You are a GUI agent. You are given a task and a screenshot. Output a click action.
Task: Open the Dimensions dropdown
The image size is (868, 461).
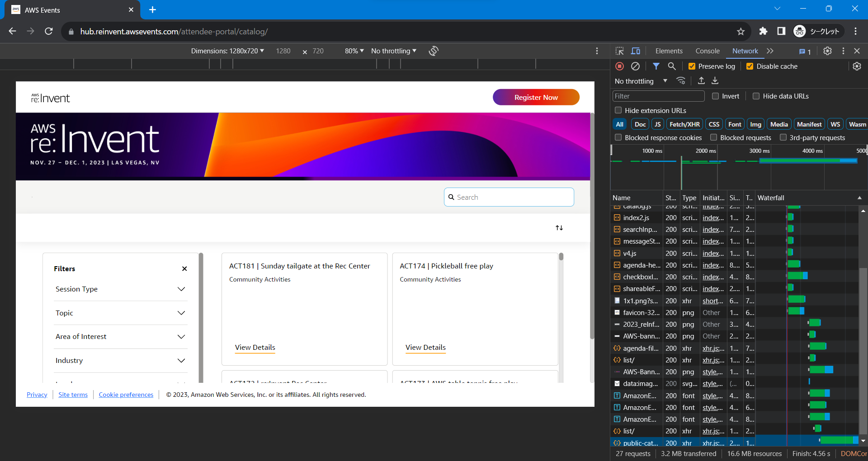(x=227, y=51)
